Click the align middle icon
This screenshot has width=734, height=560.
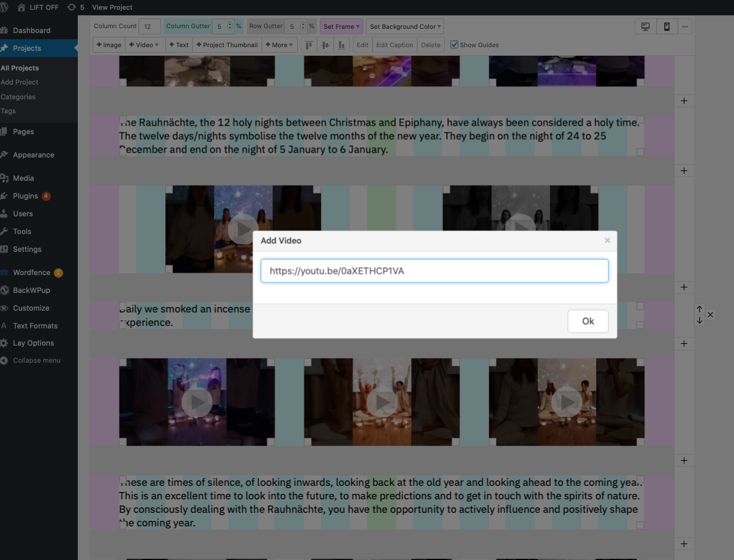click(325, 45)
